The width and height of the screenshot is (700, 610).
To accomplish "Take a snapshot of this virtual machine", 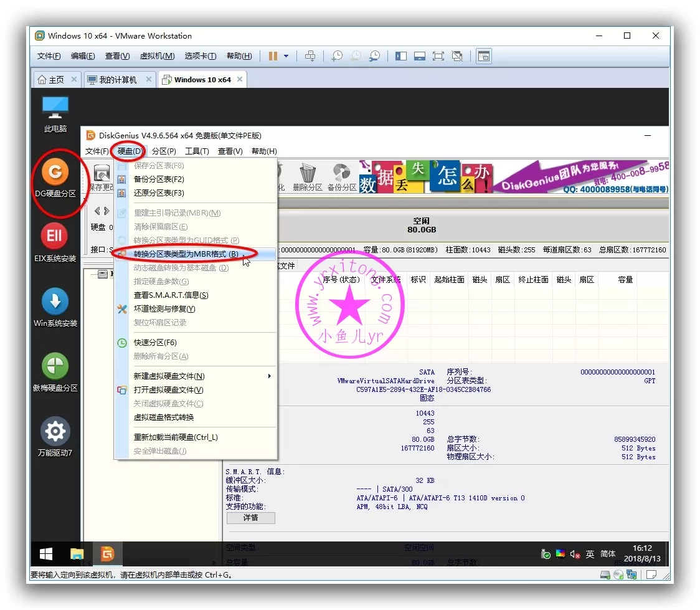I will click(x=337, y=56).
